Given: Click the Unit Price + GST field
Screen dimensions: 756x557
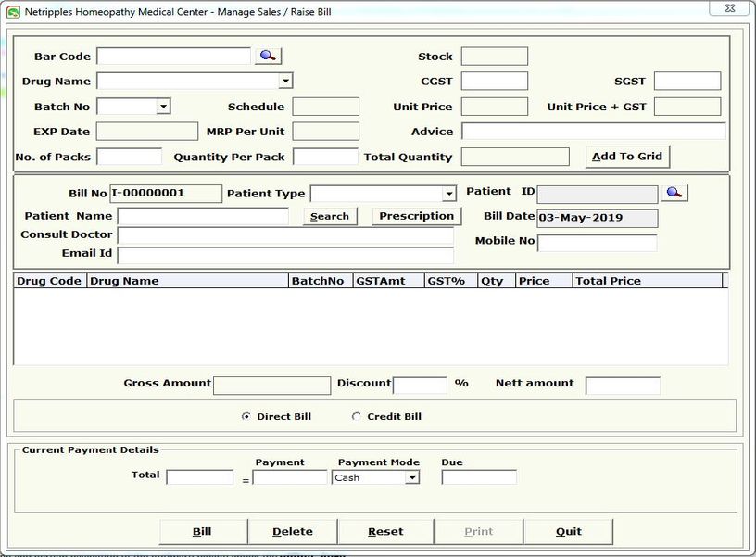Looking at the screenshot, I should click(x=687, y=106).
